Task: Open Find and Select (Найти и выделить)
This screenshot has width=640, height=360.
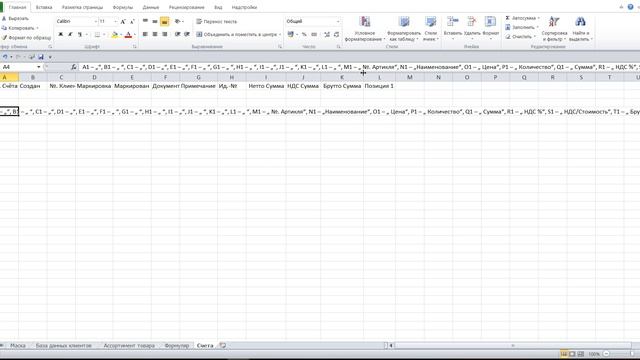Action: (580, 29)
